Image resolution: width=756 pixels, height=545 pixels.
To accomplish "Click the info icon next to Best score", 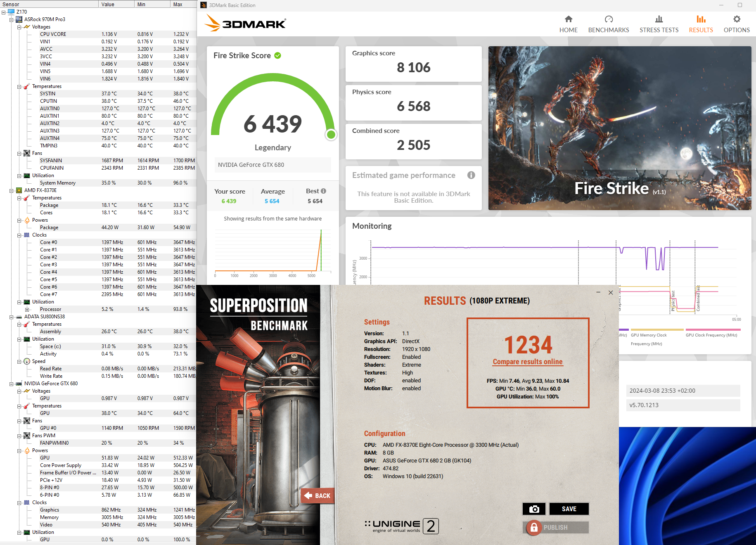I will pos(323,191).
